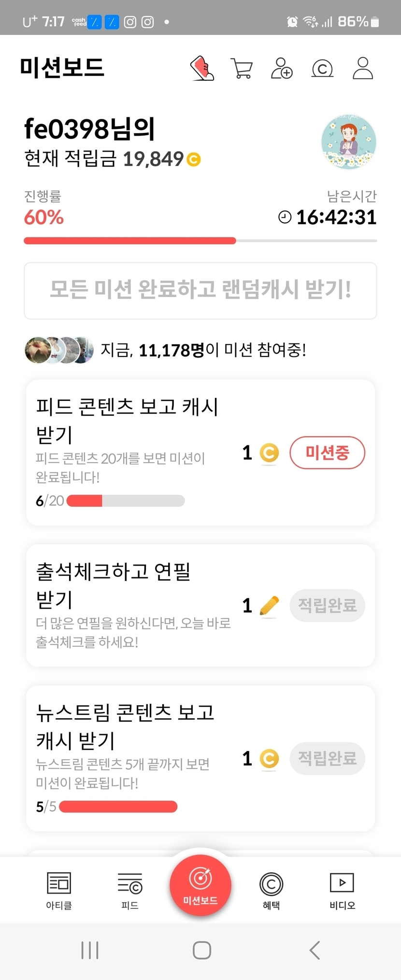
Task: Open the 혜택 tab
Action: click(x=271, y=891)
